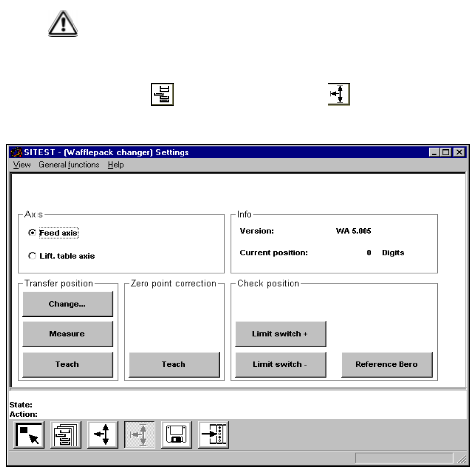Click the Action: status label

pyautogui.click(x=23, y=414)
